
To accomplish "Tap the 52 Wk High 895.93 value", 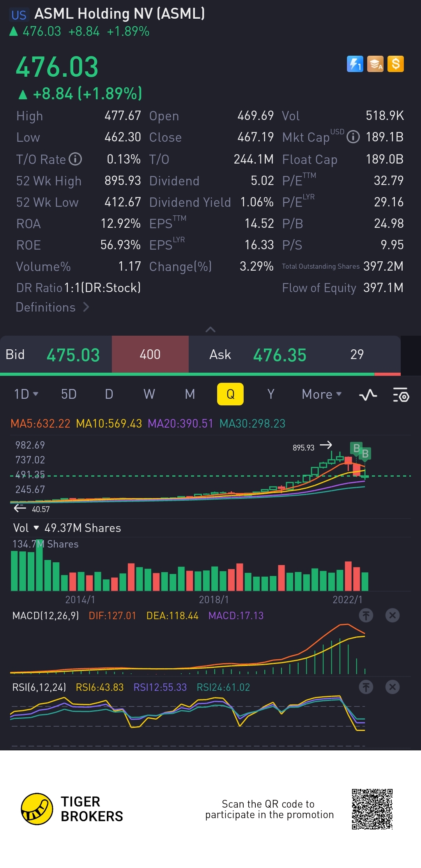I will tap(123, 181).
